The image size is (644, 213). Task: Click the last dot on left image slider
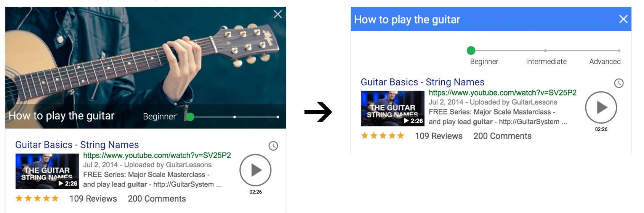(278, 117)
